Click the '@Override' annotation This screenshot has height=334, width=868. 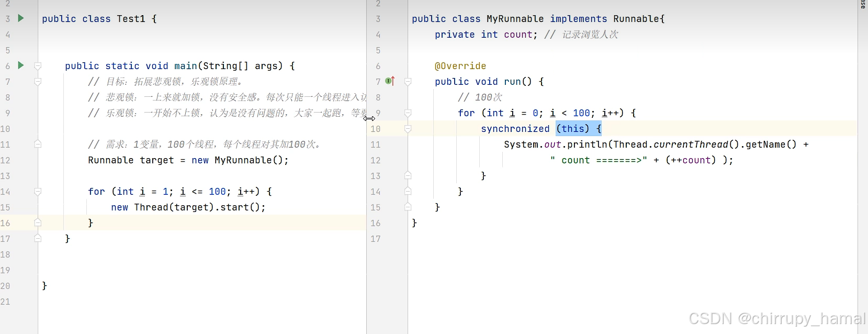click(x=460, y=66)
